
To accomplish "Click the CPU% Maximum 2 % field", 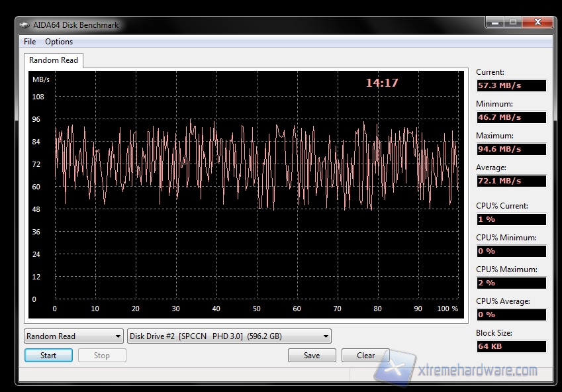I will (x=511, y=283).
